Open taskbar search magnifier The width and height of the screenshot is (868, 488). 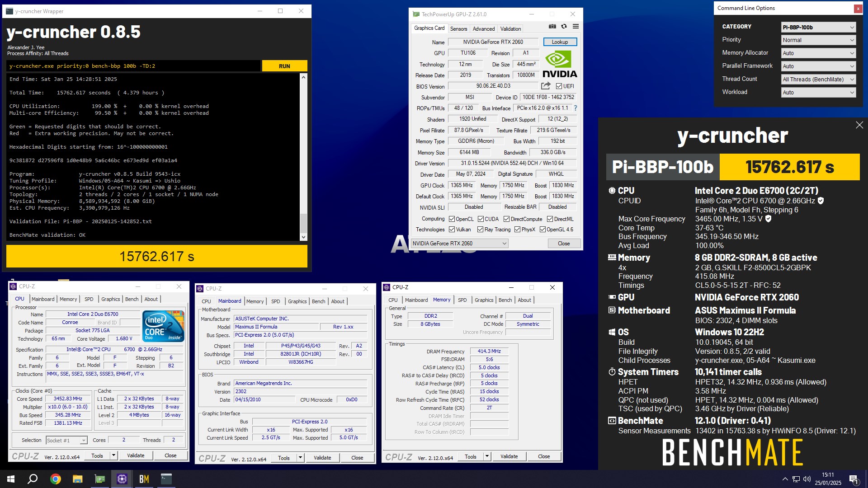coord(33,479)
